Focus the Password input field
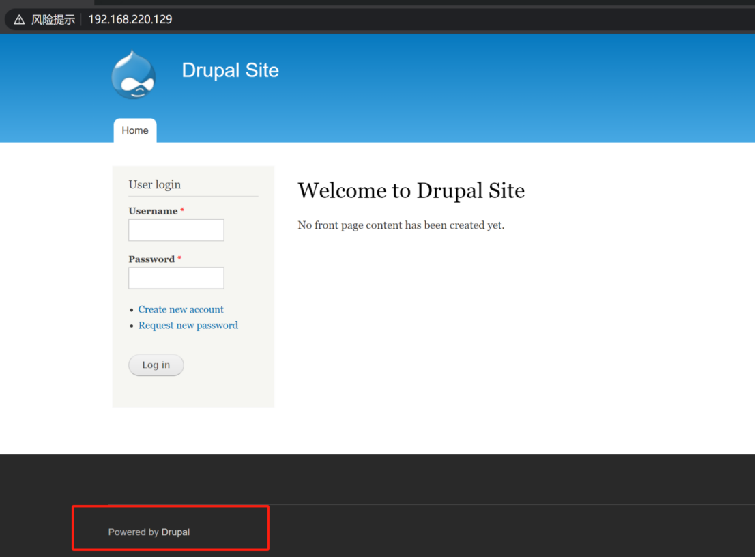 click(x=176, y=278)
